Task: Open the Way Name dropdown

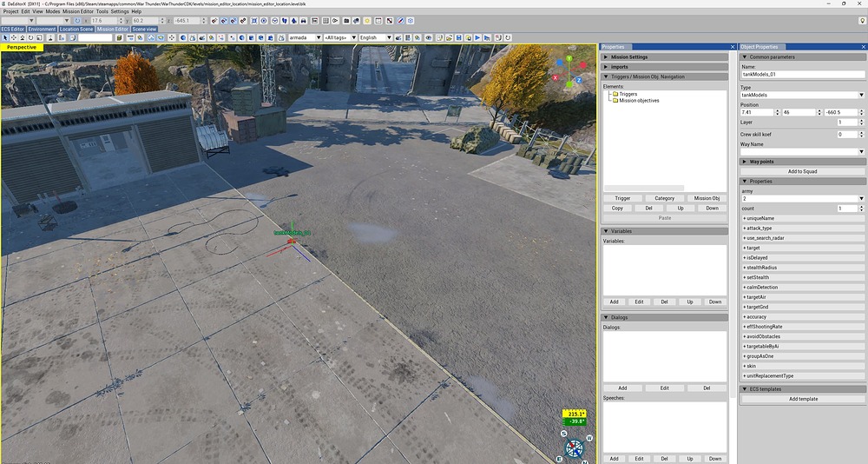Action: point(802,151)
